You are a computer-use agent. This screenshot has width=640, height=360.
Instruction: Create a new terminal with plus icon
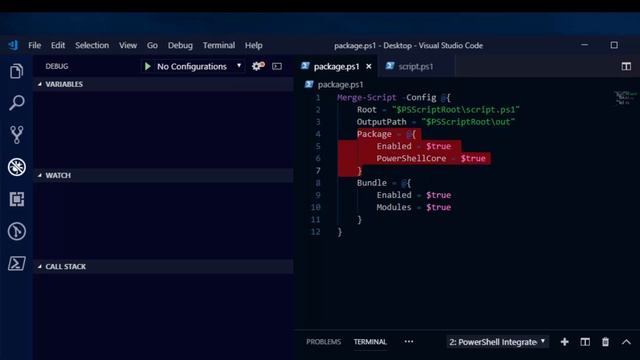pyautogui.click(x=564, y=342)
